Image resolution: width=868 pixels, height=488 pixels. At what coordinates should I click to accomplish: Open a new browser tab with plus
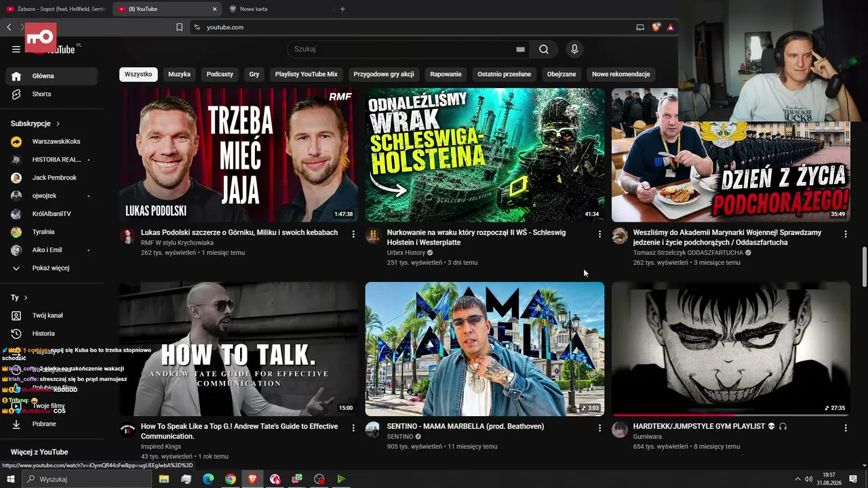coord(342,9)
